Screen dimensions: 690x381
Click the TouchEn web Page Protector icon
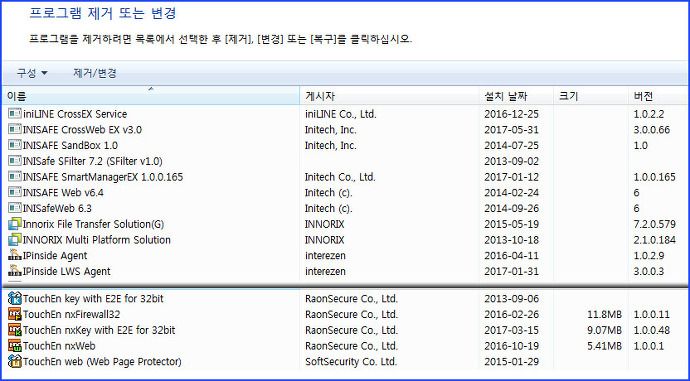[x=15, y=362]
